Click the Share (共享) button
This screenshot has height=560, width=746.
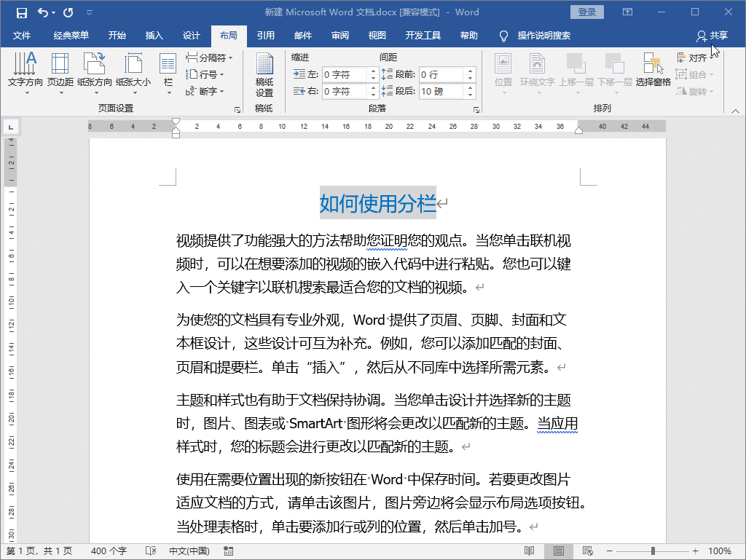pyautogui.click(x=712, y=36)
